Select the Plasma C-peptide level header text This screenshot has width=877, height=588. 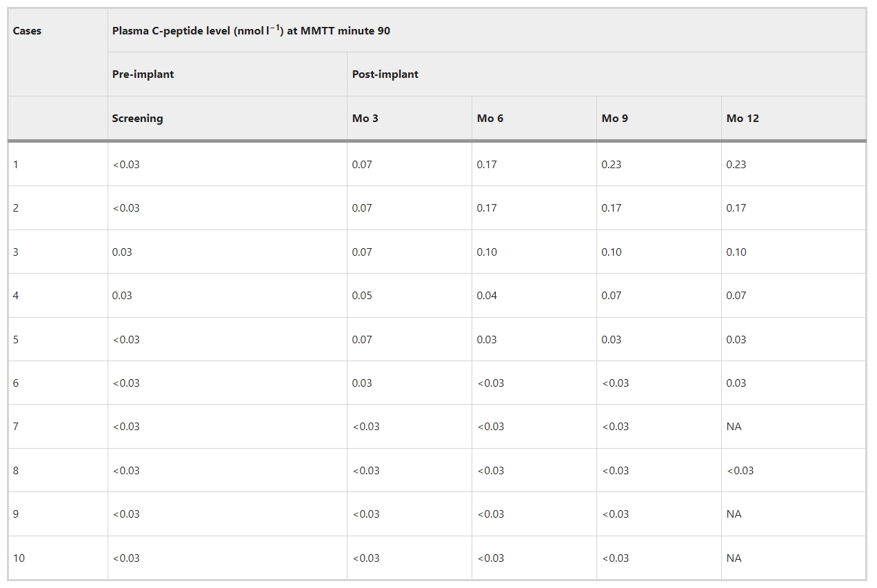pyautogui.click(x=251, y=31)
